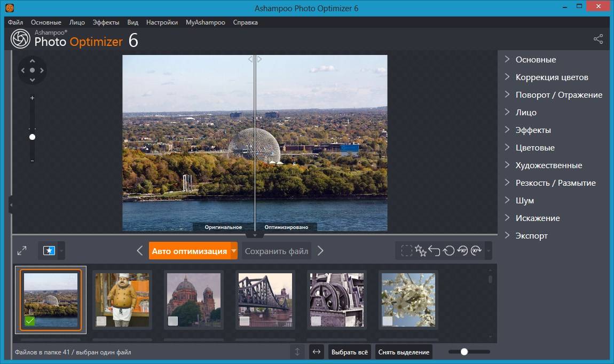Pan the image up with navigator arrow
This screenshot has height=364, width=614.
(32, 61)
